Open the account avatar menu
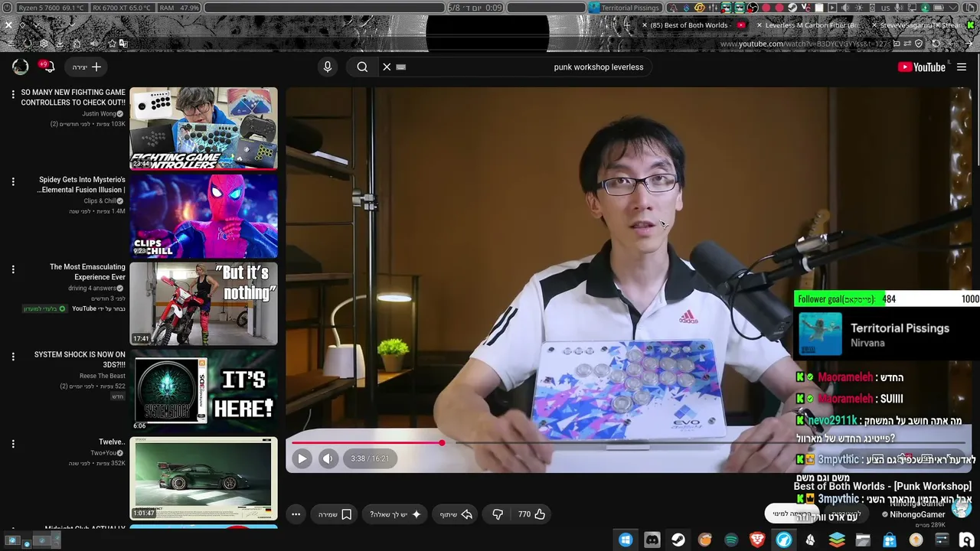Screen dimensions: 980x551 point(21,67)
